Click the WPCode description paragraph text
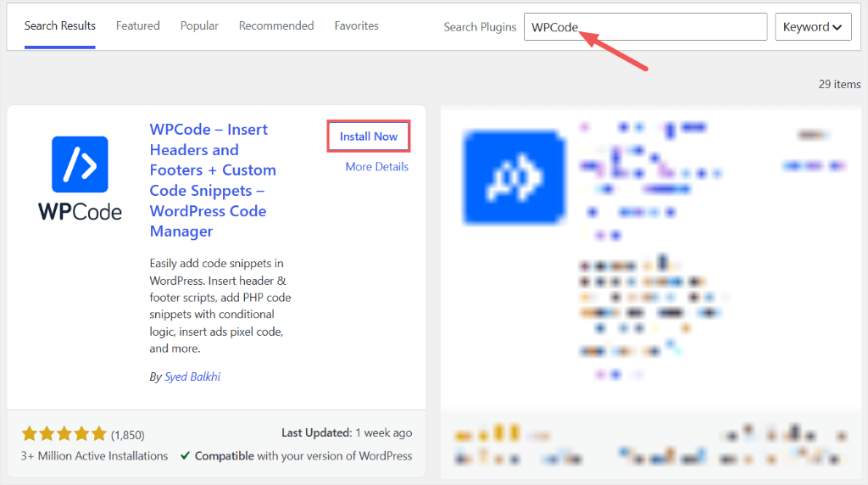The height and width of the screenshot is (485, 868). [x=220, y=305]
